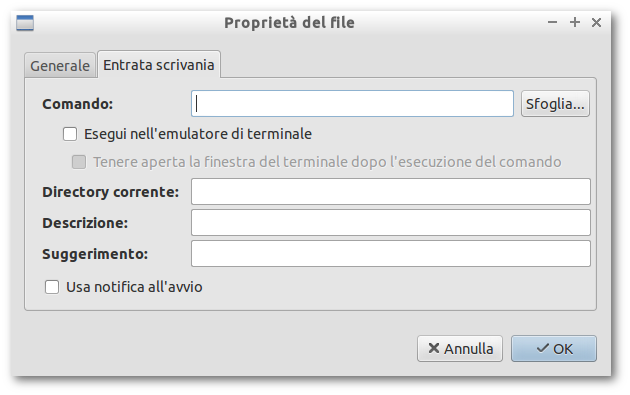Click the Descrizione: label

(85, 223)
